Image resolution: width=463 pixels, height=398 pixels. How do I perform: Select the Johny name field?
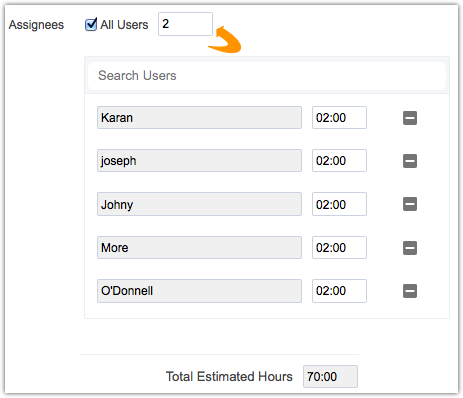(x=199, y=204)
